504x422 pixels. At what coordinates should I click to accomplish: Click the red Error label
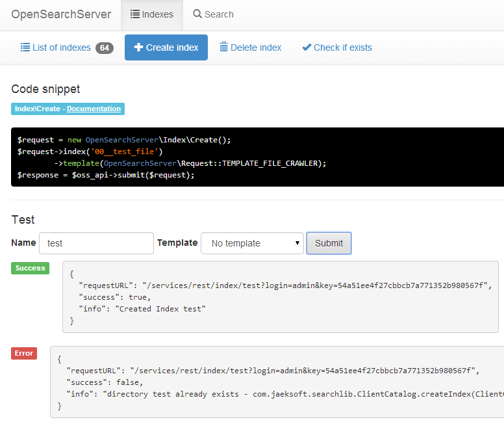(24, 353)
